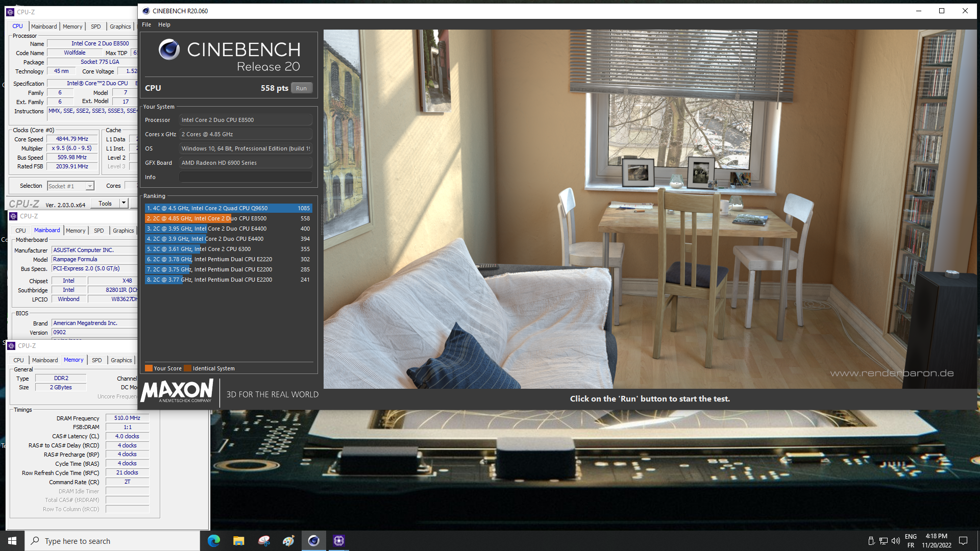Click the Core Speed value 4844.79 MHz

coord(72,139)
